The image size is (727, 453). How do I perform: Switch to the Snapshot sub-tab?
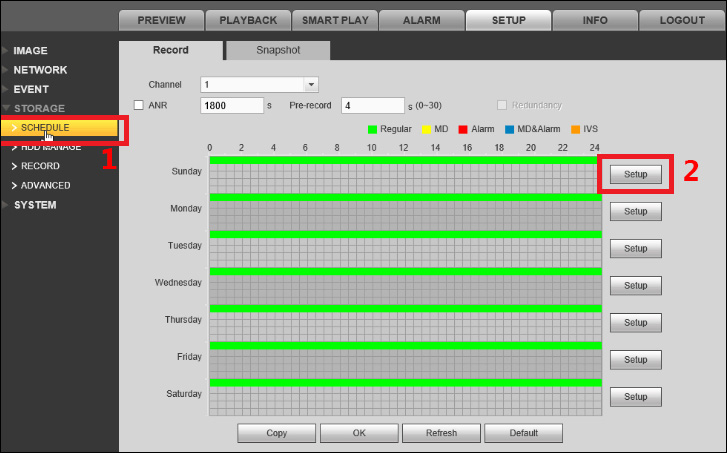click(278, 50)
